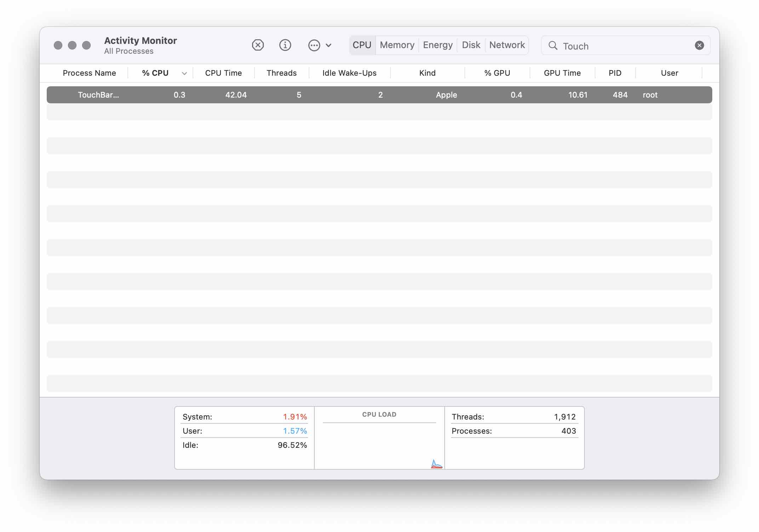Sort by CPU Time column header
Viewport: 759px width, 532px height.
223,73
